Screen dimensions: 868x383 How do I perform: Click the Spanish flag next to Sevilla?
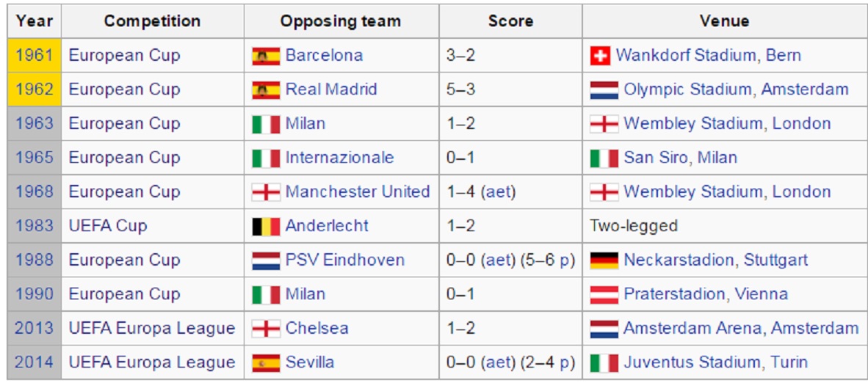(266, 362)
